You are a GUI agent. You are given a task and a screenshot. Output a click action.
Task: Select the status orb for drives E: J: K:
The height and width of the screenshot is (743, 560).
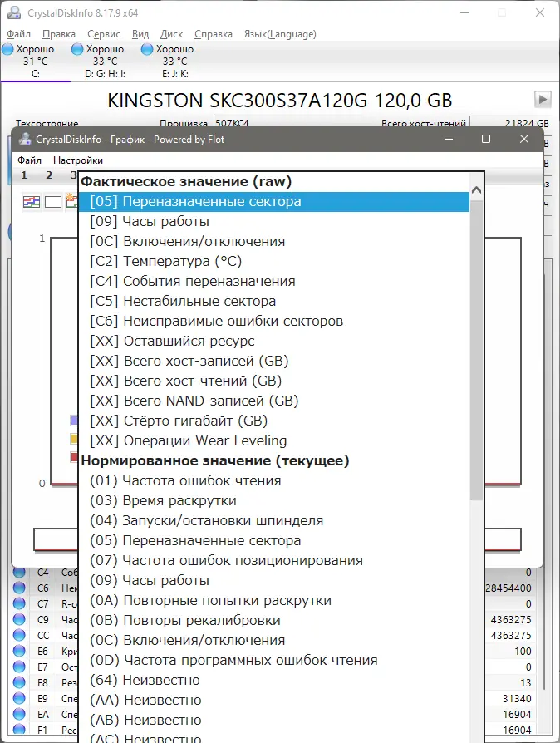coord(147,49)
